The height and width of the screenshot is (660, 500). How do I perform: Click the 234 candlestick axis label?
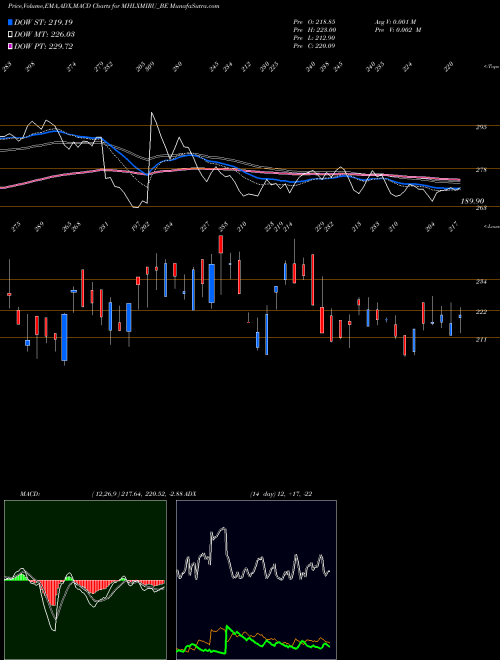[481, 282]
